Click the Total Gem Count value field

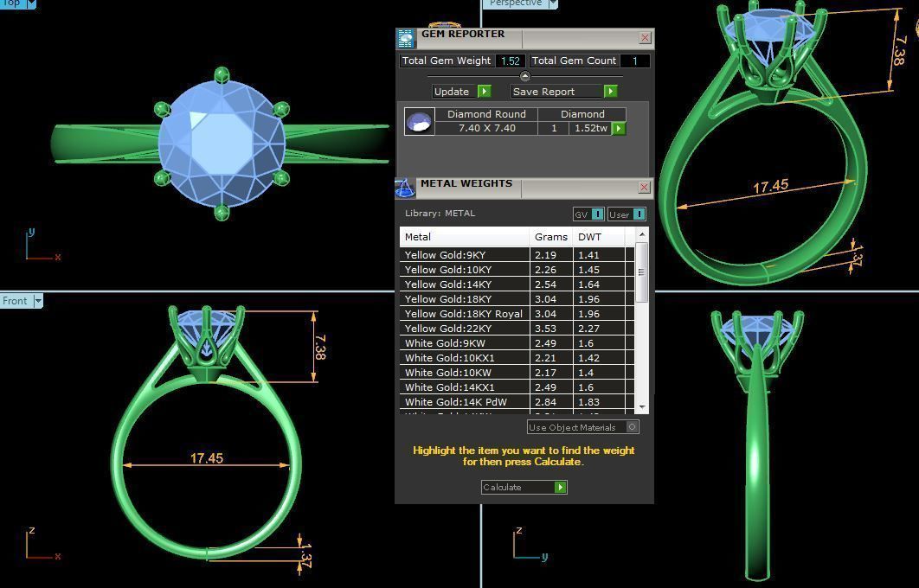tap(635, 61)
